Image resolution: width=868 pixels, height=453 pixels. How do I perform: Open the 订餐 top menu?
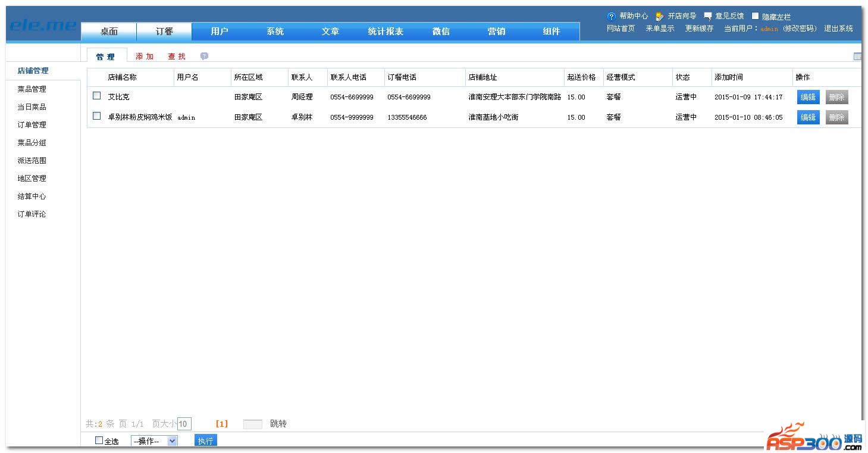(164, 32)
